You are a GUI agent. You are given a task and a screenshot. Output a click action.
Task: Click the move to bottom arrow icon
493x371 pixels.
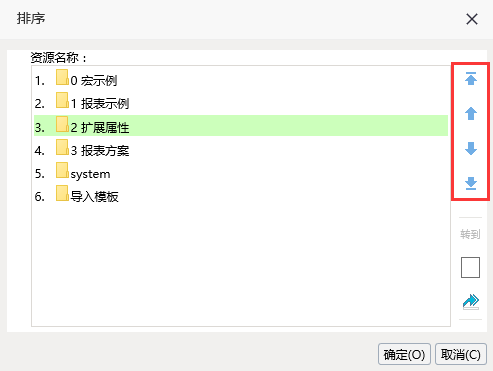(x=471, y=183)
